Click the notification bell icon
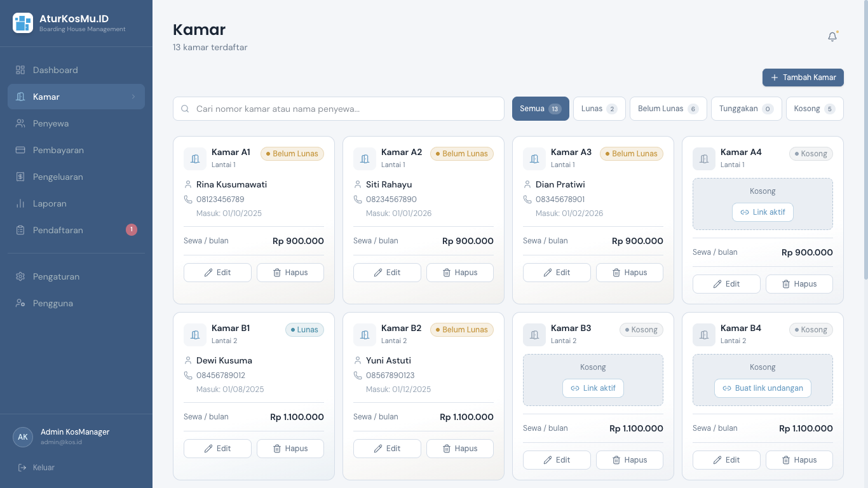868x488 pixels. pos(832,37)
